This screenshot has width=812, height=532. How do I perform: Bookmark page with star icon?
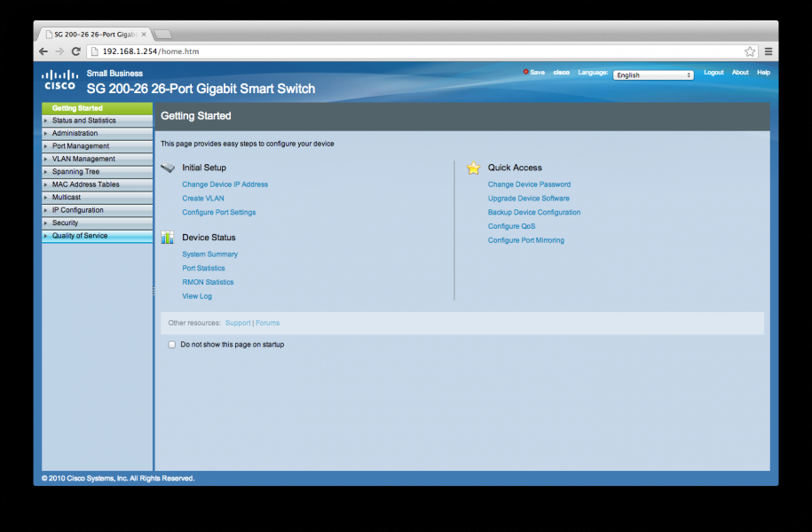[x=750, y=51]
